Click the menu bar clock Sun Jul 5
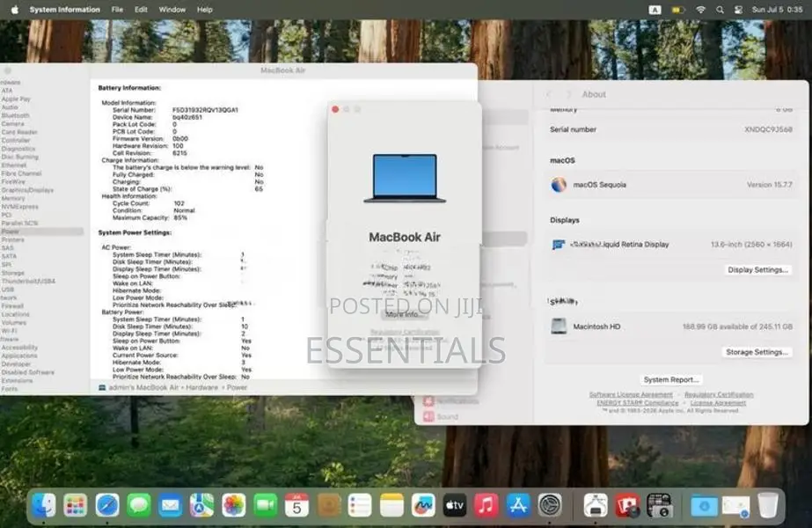 pyautogui.click(x=777, y=10)
